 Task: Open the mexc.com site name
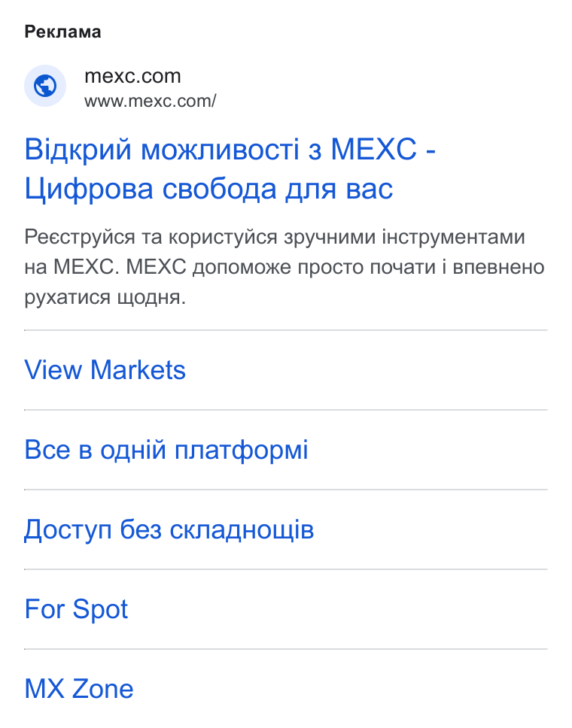coord(132,76)
